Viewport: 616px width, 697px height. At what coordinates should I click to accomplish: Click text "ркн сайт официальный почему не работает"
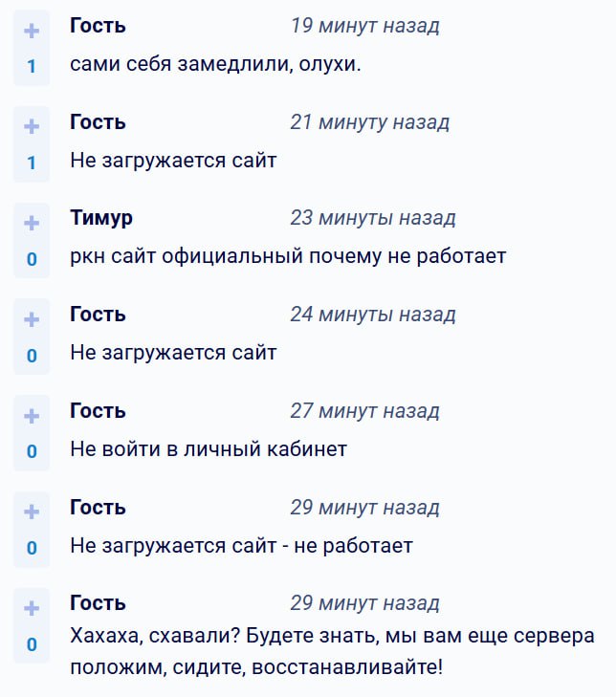coord(288,256)
